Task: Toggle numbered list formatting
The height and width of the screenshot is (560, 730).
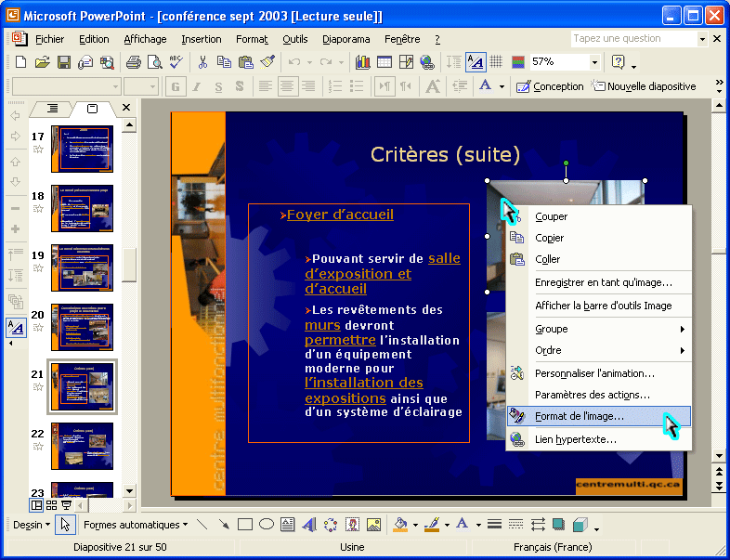Action: [x=335, y=86]
